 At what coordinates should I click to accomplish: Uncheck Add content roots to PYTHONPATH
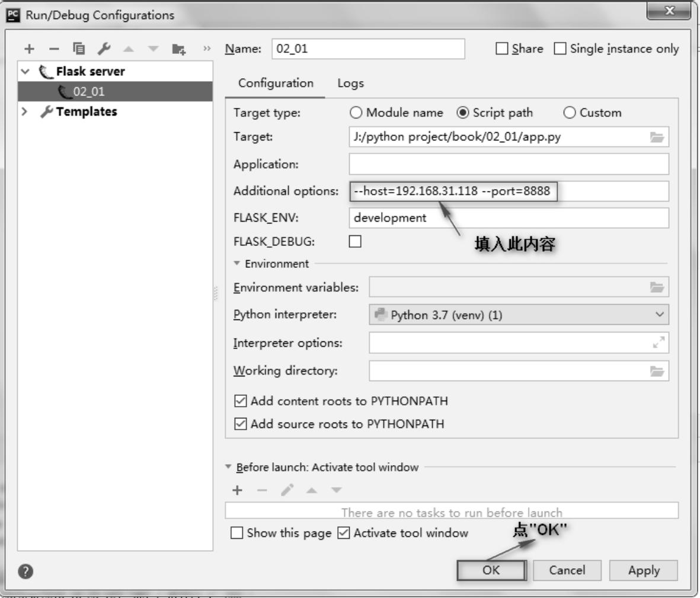[x=240, y=401]
